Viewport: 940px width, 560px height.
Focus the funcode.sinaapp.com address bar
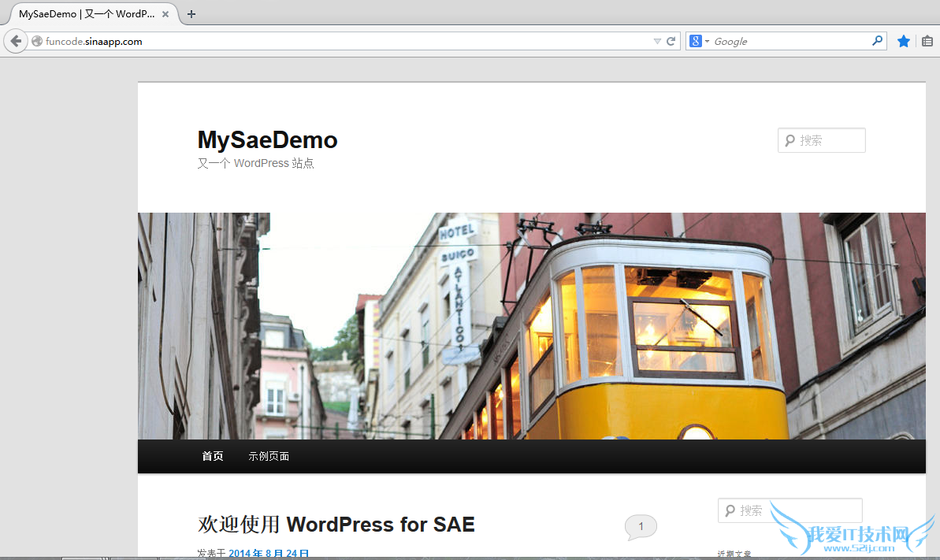(x=339, y=41)
